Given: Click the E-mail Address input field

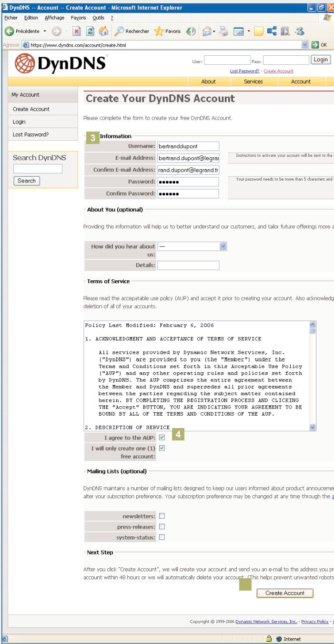Looking at the screenshot, I should [188, 158].
